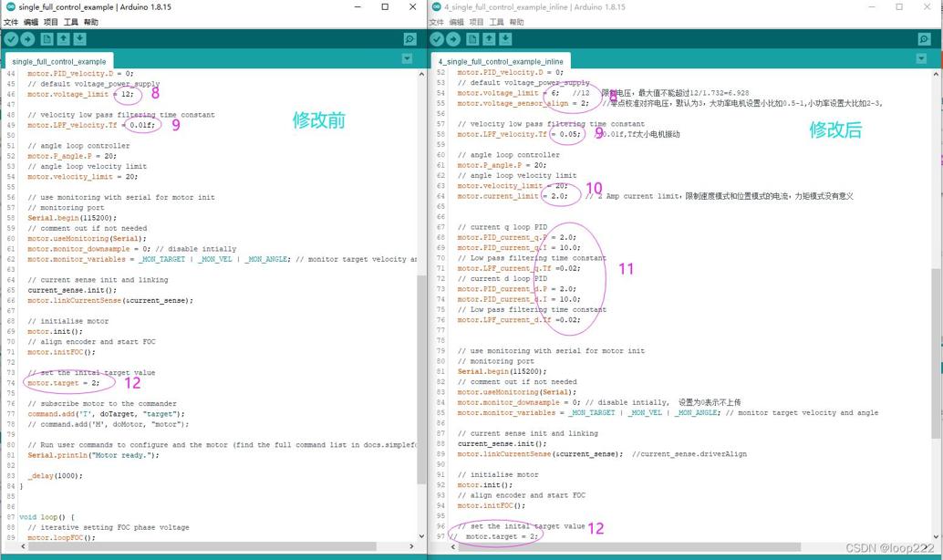
Task: Click line 'motor.voltage_limit = 12;' in left editor
Action: (80, 94)
